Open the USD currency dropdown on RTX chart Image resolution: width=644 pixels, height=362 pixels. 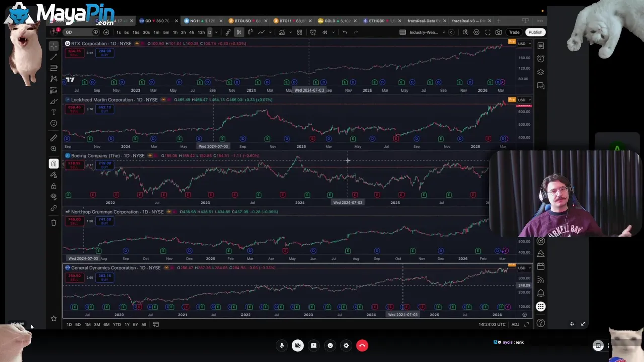(525, 44)
